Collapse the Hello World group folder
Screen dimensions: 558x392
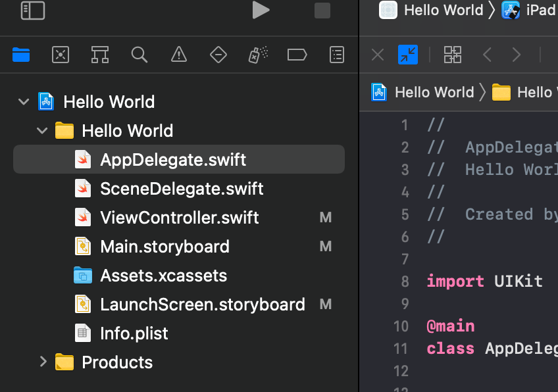[42, 130]
